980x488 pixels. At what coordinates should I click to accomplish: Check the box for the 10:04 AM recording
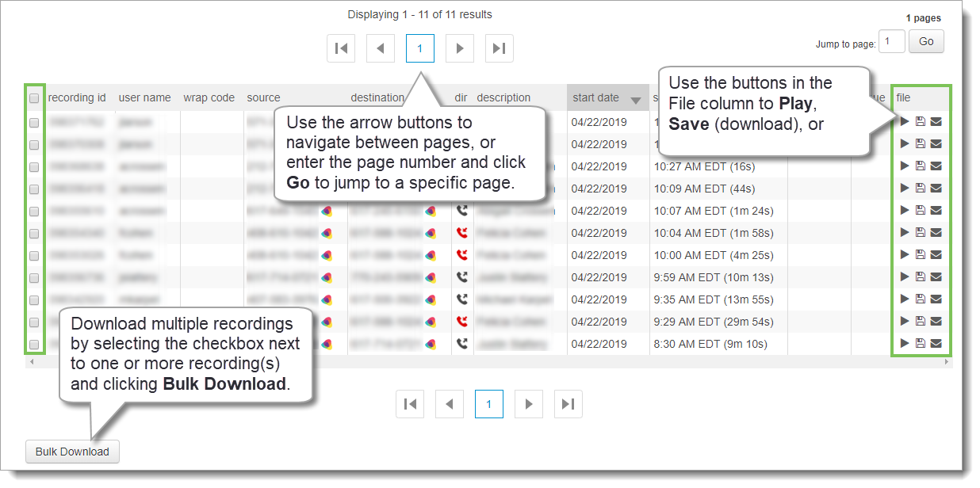pos(34,234)
